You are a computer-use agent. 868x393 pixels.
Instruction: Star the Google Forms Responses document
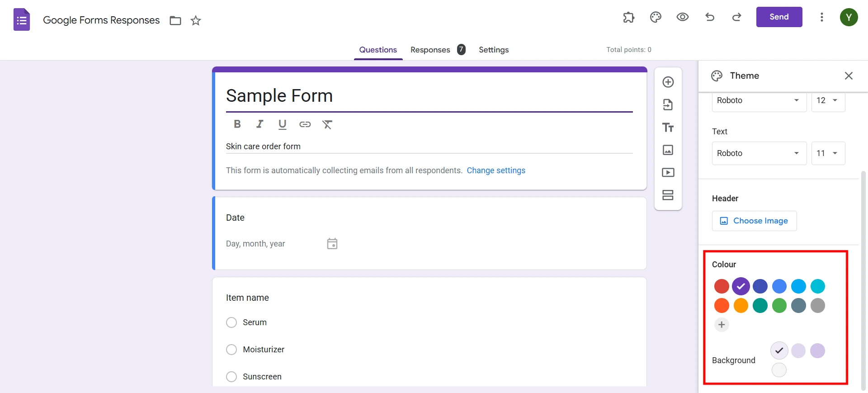tap(196, 20)
